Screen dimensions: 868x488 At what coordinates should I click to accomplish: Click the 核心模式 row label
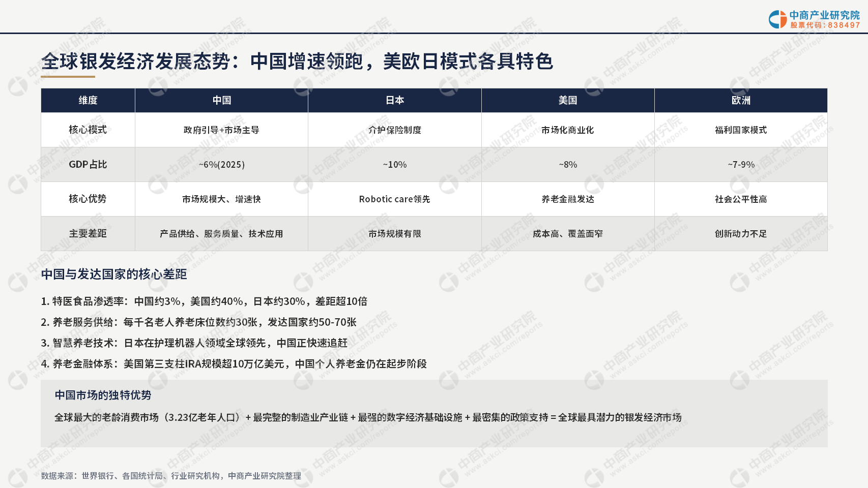coord(88,130)
